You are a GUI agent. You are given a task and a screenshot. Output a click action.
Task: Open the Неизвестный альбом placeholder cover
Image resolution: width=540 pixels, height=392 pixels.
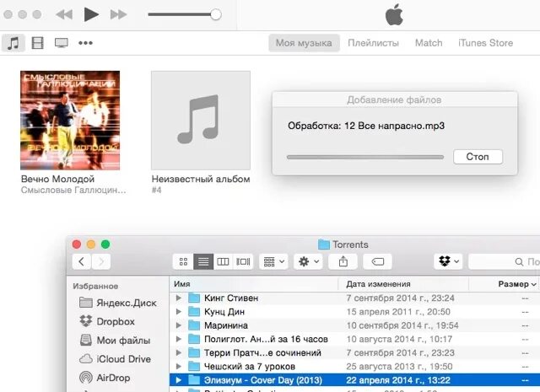[201, 121]
